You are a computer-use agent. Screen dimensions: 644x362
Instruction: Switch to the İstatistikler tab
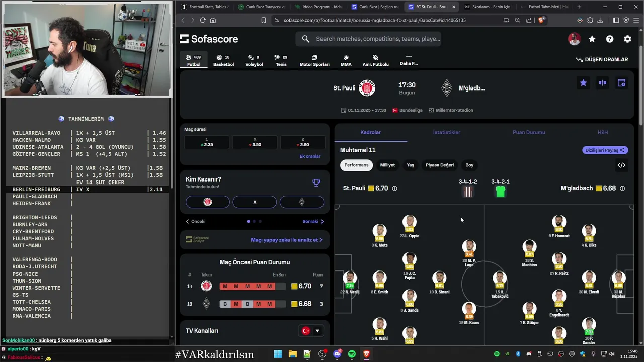coord(447,132)
